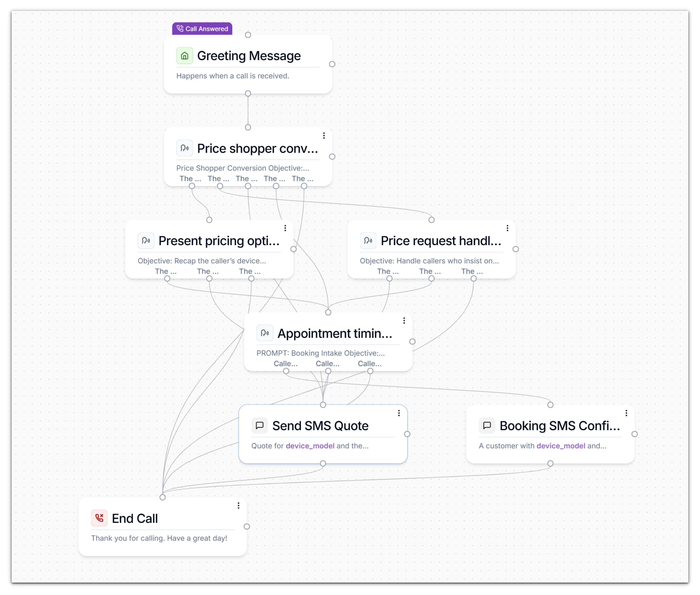Open the three-dot menu on Appointment timing node

pyautogui.click(x=404, y=320)
